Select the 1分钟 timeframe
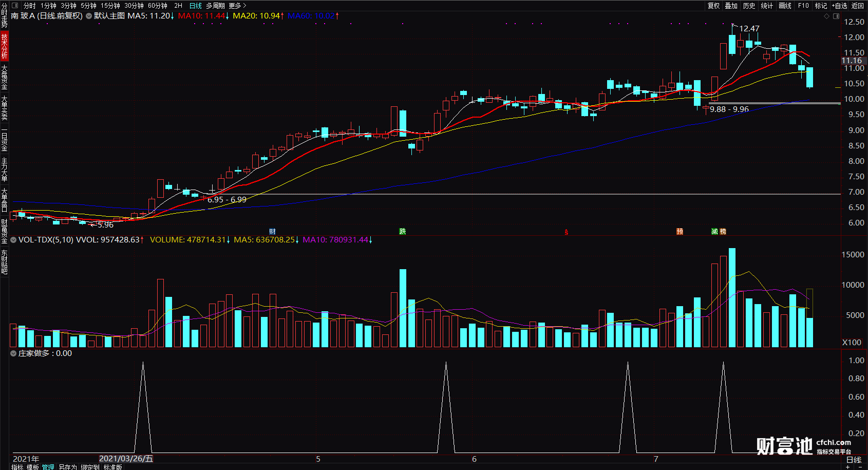Viewport: 868px width, 470px height. [48, 6]
